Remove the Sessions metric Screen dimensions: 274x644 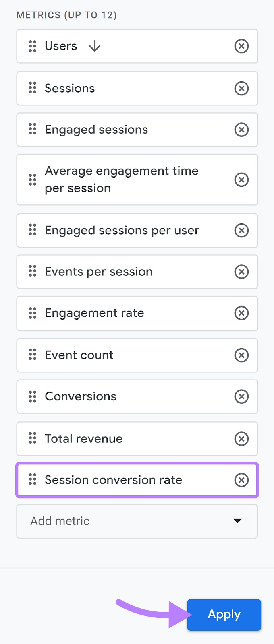tap(241, 89)
